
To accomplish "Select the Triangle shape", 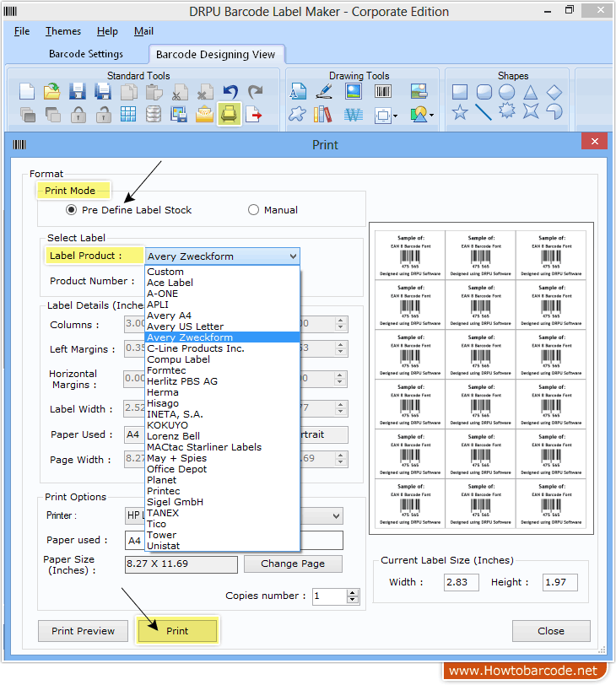I will click(x=531, y=92).
